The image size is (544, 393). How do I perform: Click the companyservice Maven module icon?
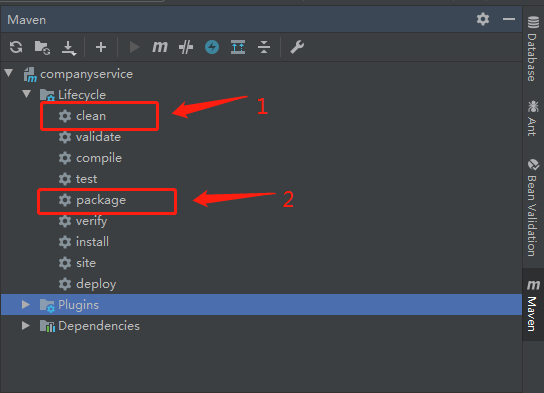[30, 74]
